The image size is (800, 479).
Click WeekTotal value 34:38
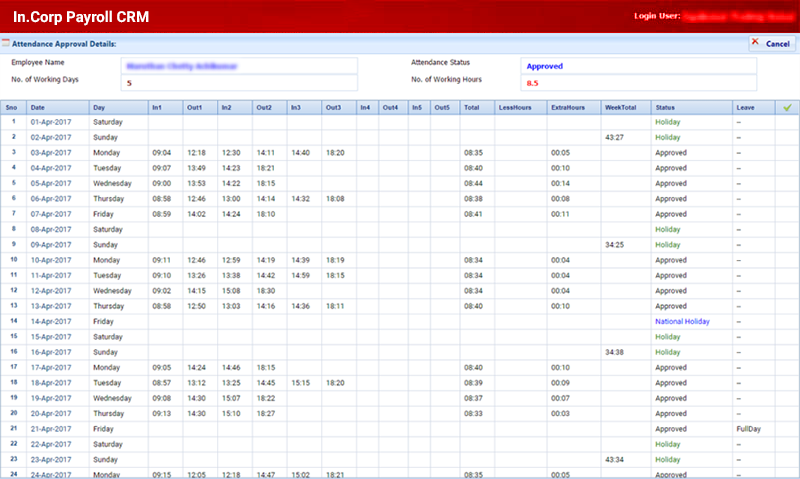pyautogui.click(x=614, y=352)
